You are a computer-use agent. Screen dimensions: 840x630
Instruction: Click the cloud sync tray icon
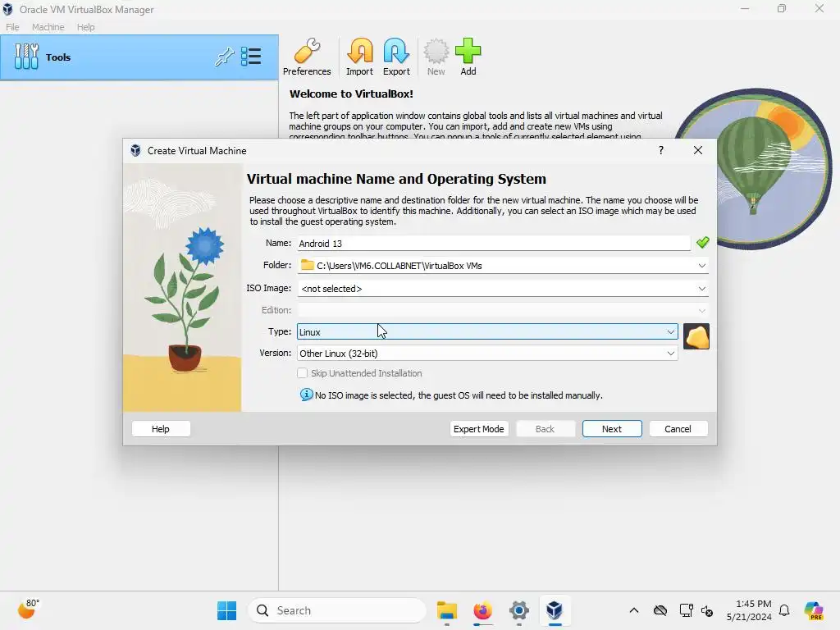click(660, 610)
